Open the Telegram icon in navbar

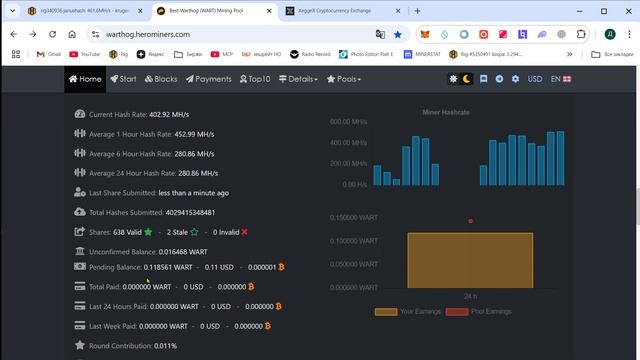point(499,79)
